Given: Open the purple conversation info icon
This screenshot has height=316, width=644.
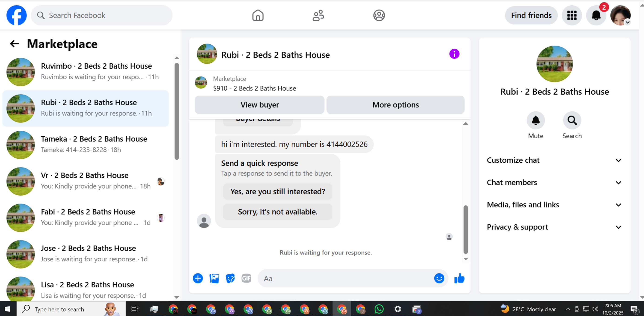Looking at the screenshot, I should [x=454, y=54].
